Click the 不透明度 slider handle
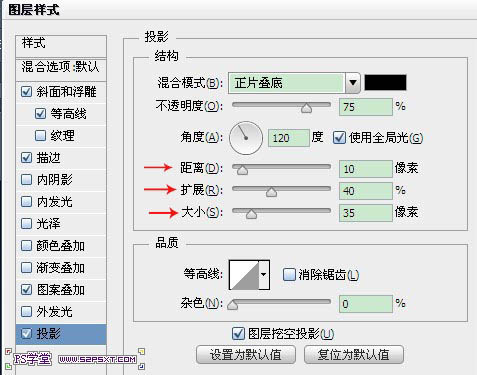The width and height of the screenshot is (477, 375). [x=306, y=108]
